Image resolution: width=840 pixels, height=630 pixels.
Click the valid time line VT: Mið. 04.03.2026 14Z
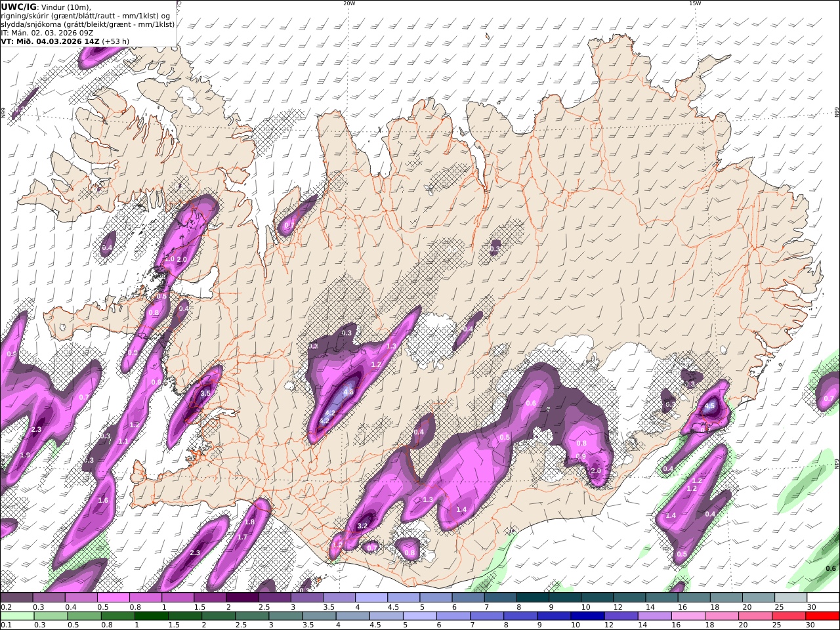pyautogui.click(x=50, y=41)
